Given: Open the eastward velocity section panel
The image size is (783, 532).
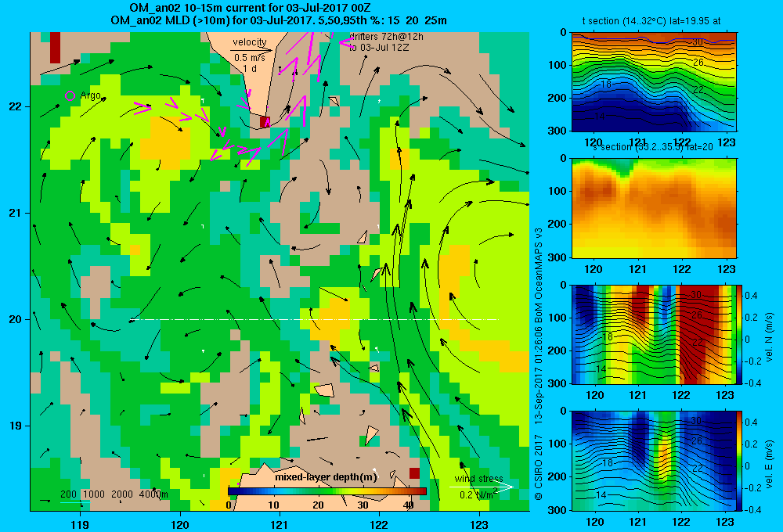Looking at the screenshot, I should (x=654, y=461).
